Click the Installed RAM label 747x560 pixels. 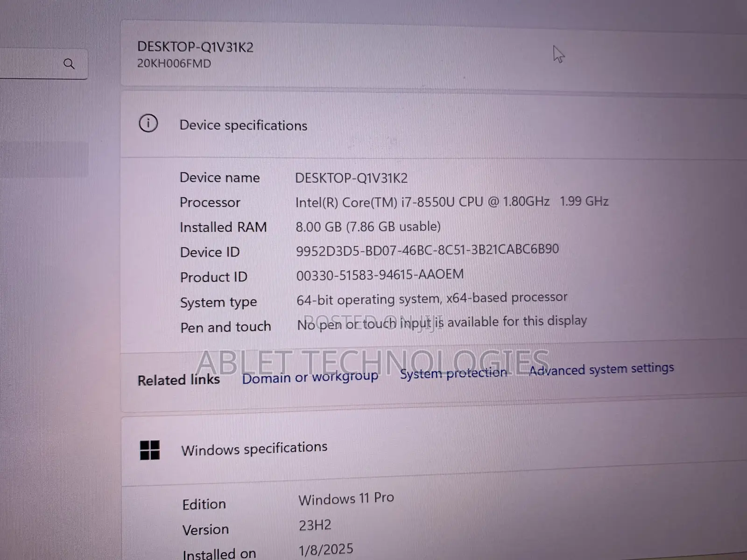pos(223,227)
